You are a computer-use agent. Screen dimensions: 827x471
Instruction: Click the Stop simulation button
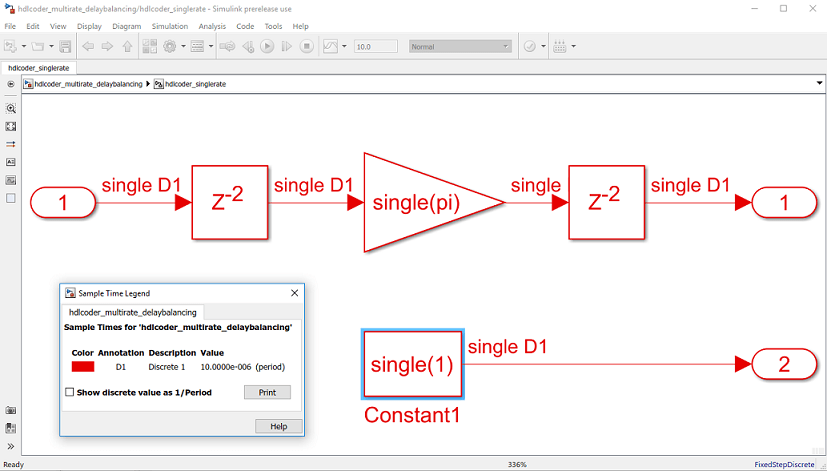[x=306, y=47]
